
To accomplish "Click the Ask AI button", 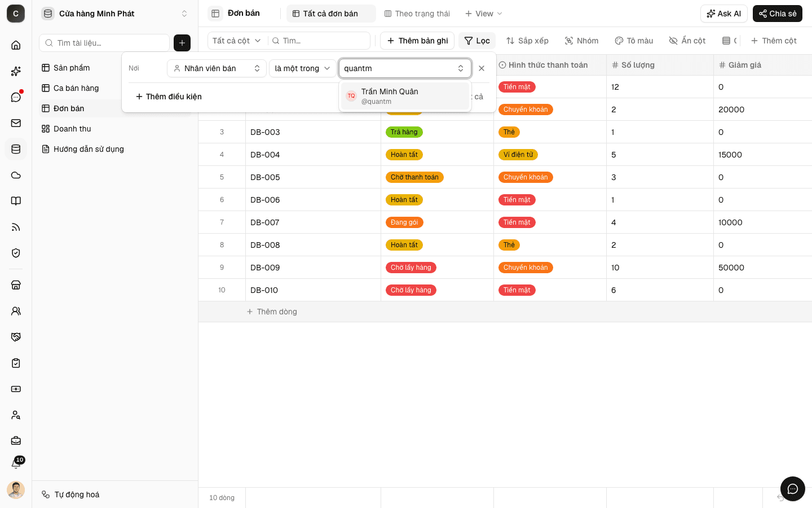I will 724,14.
